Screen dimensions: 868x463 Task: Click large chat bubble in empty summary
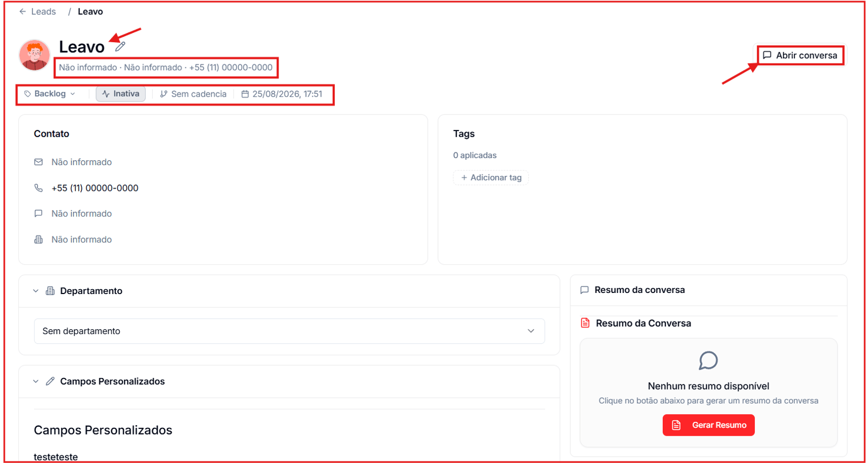(x=708, y=360)
